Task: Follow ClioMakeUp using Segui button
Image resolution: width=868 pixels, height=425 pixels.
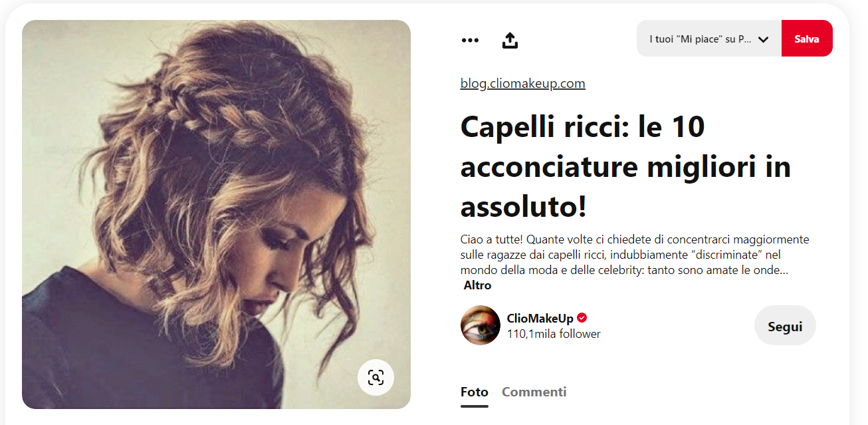Action: (x=785, y=325)
